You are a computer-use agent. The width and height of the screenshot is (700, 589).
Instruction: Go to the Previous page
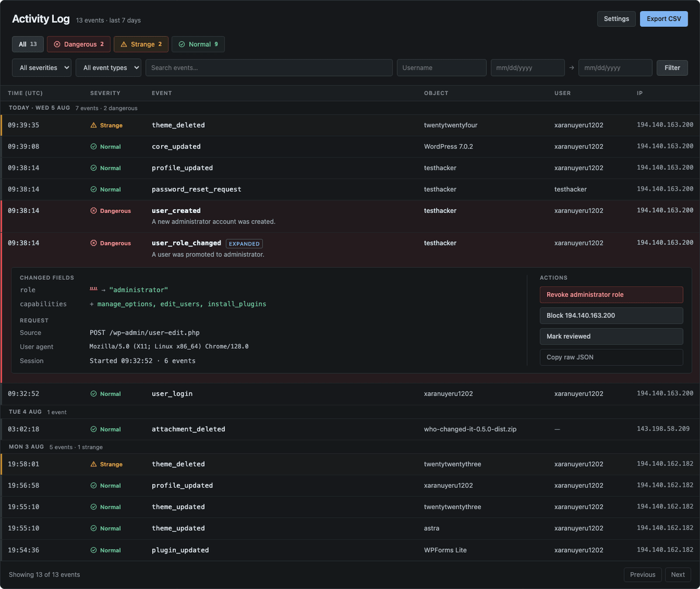coord(643,574)
